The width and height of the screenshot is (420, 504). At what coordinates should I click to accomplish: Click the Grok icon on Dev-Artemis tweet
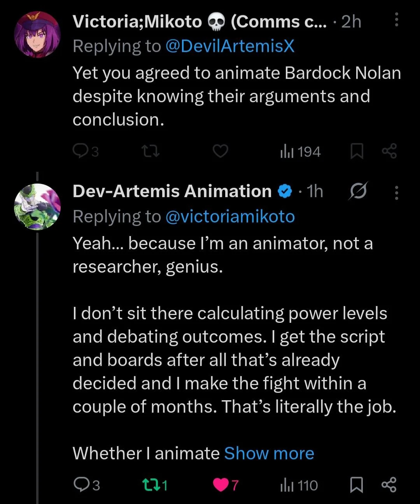coord(358,191)
